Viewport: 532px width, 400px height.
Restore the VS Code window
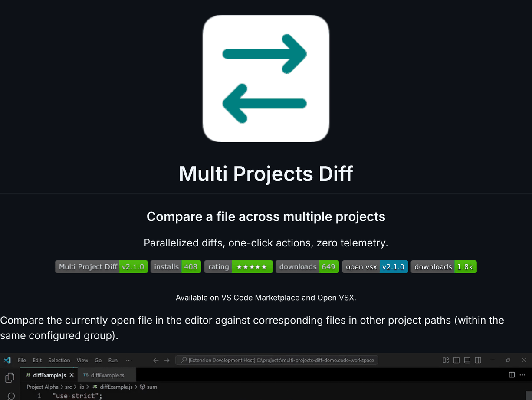point(508,360)
